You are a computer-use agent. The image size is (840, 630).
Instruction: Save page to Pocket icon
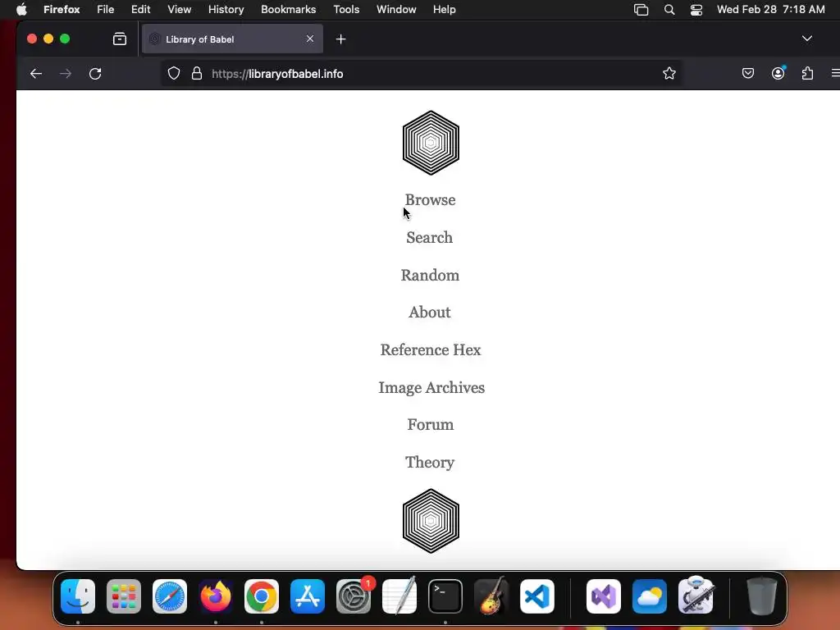[748, 73]
